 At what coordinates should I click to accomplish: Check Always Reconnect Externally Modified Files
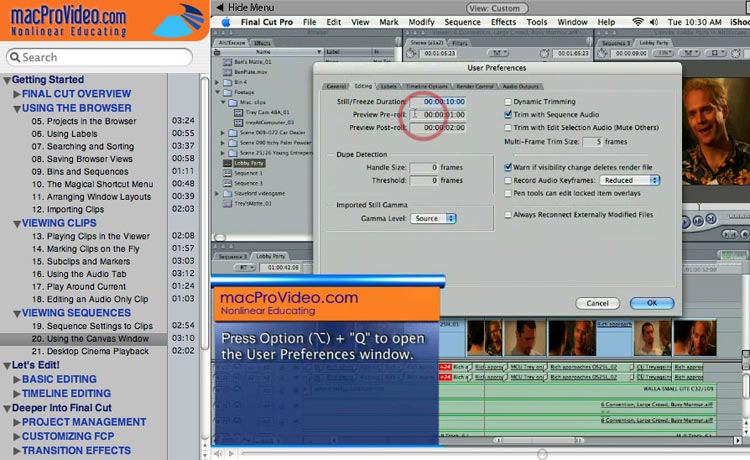click(x=508, y=215)
